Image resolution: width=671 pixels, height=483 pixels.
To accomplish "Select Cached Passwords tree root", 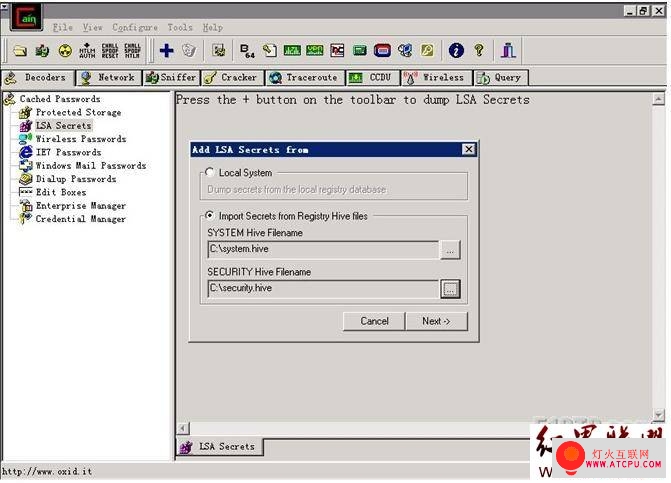I will (60, 99).
